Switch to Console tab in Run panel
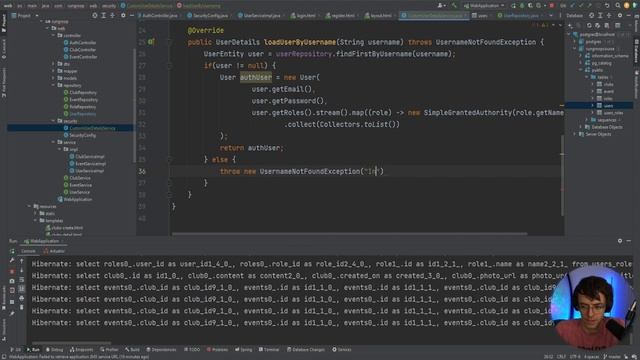Viewport: 640px width, 360px height. 28,251
